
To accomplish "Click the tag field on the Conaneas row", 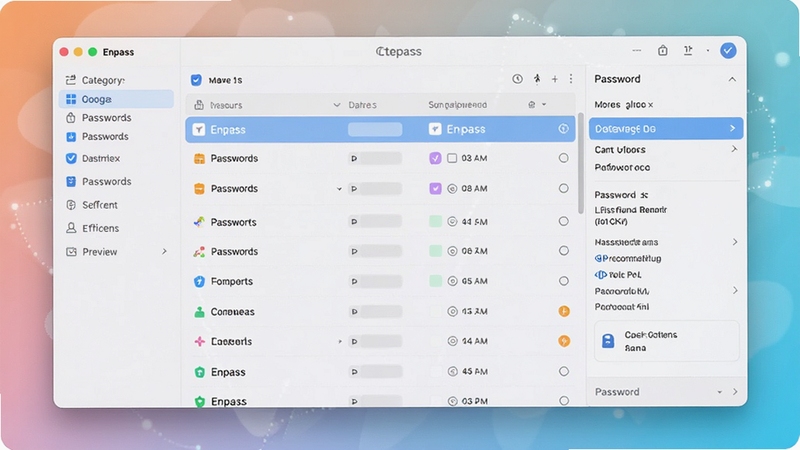I will (x=375, y=311).
